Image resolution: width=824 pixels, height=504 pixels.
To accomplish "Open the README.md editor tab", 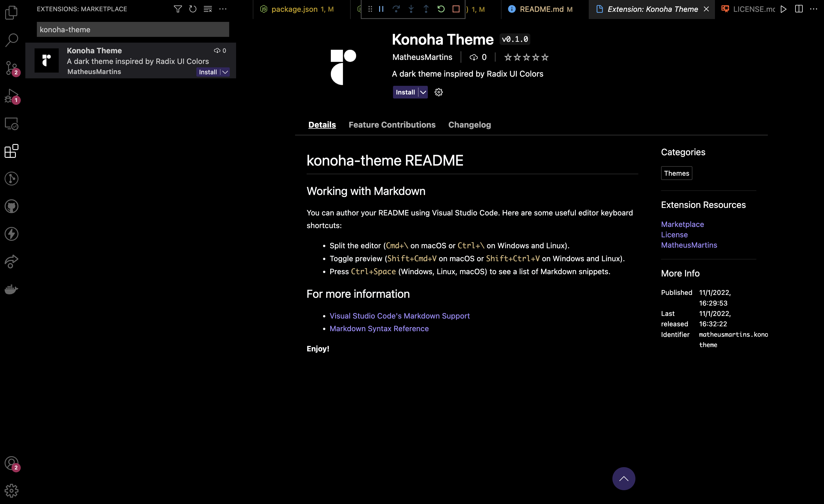I will tap(541, 10).
